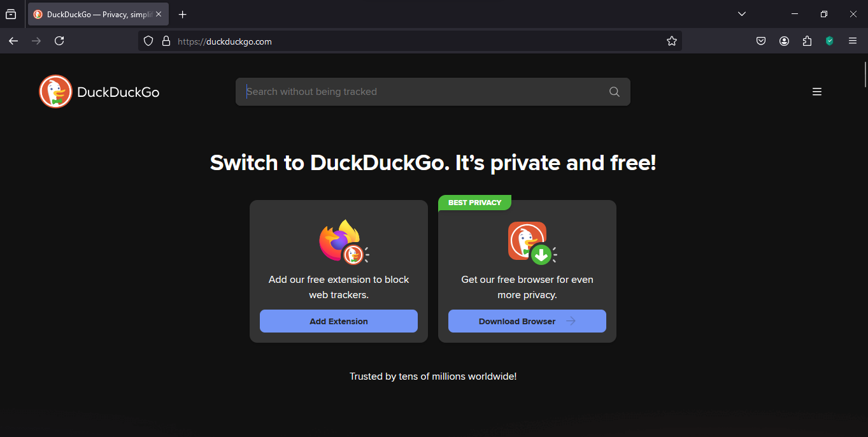This screenshot has height=437, width=868.
Task: Open a new tab
Action: (x=183, y=14)
